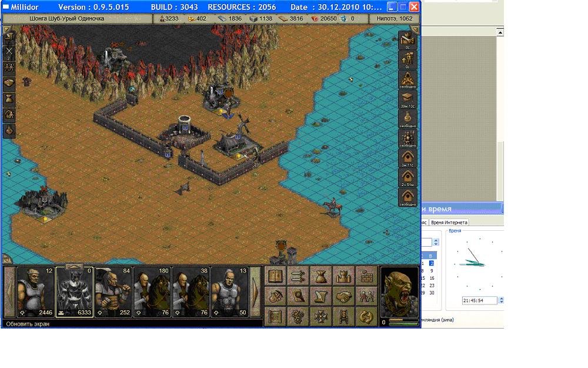Expand the panel above the selected knight card
588x368 pixels.
coord(74,266)
